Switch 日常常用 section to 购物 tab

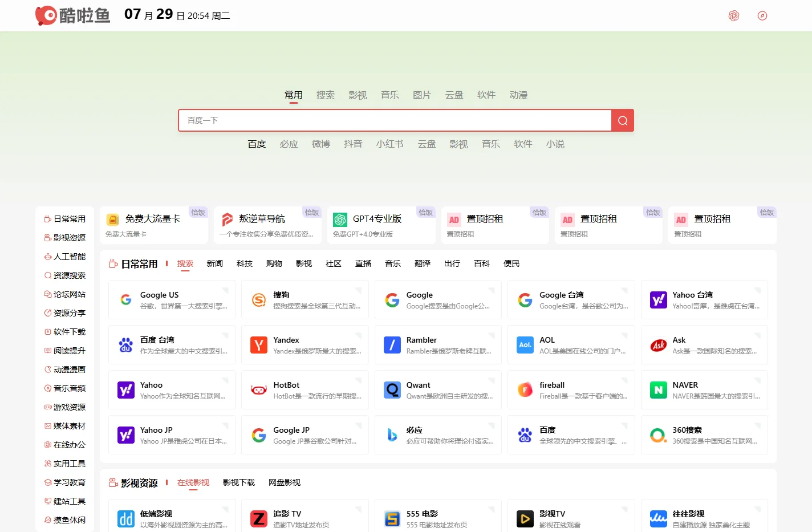274,263
